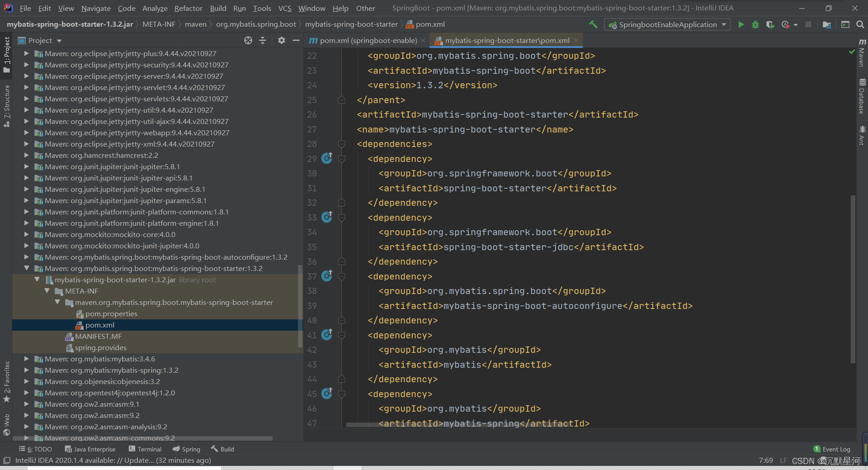
Task: Click the Search Everywhere magnifier icon
Action: click(x=860, y=24)
